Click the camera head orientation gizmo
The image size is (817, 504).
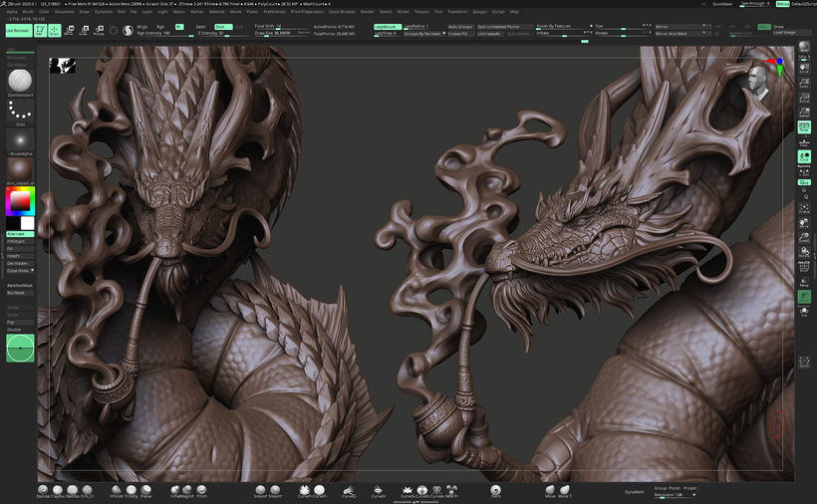click(759, 83)
